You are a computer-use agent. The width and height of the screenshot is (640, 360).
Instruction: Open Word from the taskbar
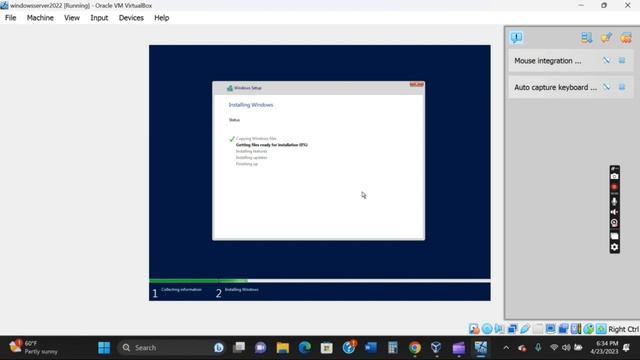pos(371,348)
